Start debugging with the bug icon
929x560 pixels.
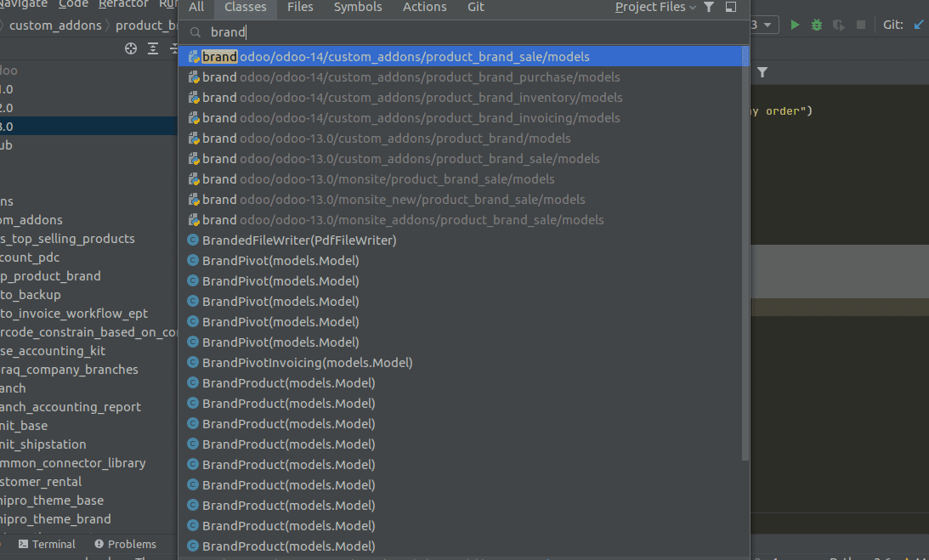coord(817,25)
